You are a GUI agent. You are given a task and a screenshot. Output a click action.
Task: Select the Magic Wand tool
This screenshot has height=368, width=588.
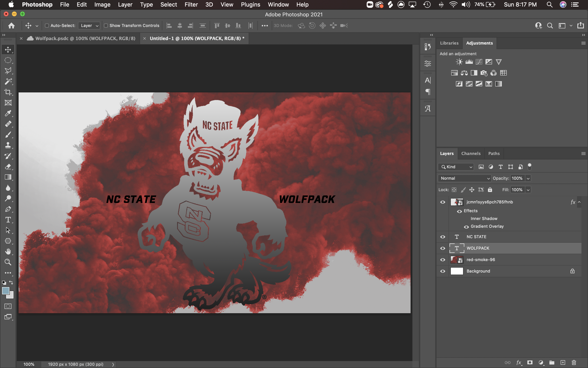[x=8, y=82]
